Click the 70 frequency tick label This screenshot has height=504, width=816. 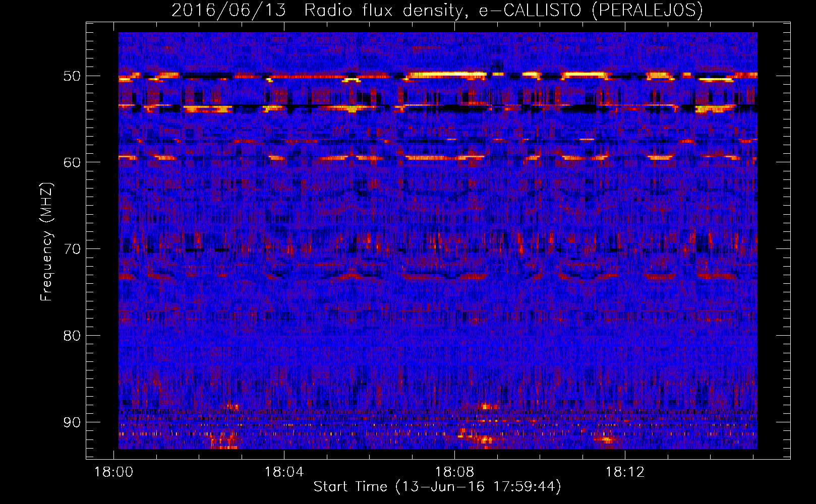click(72, 249)
